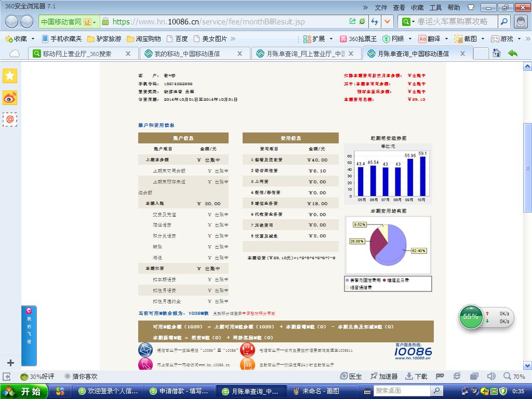Screen dimensions: 532x399
Task: Switch to the 我的移动_中国移动通信 tab
Action: 187,54
